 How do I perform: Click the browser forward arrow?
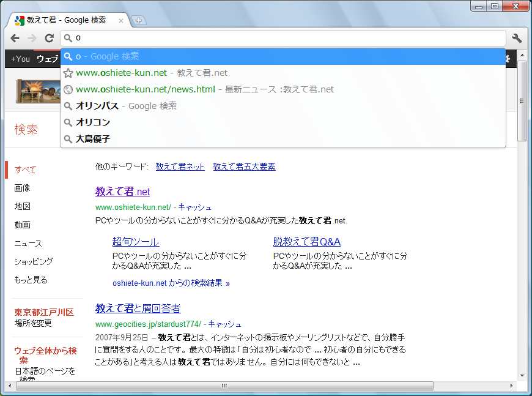coord(32,38)
